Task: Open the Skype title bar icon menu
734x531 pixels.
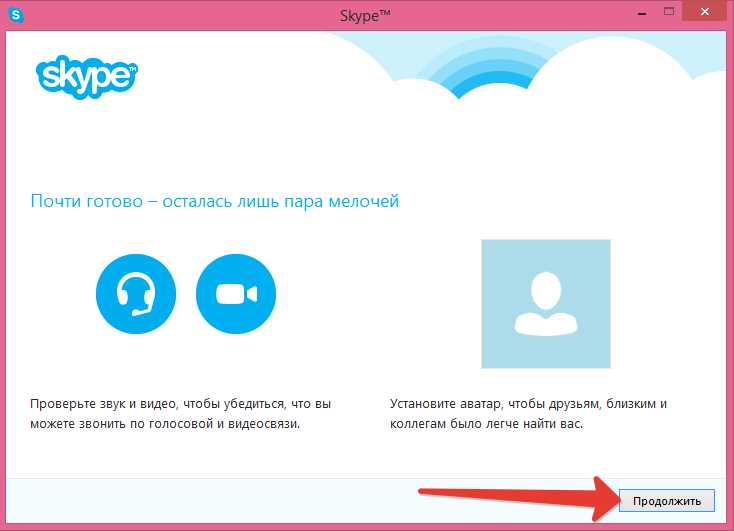Action: pyautogui.click(x=16, y=15)
